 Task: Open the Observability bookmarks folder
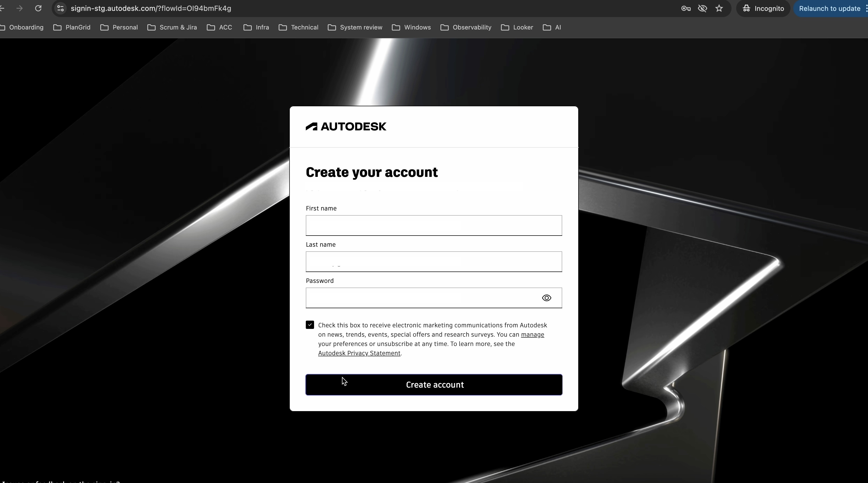466,27
